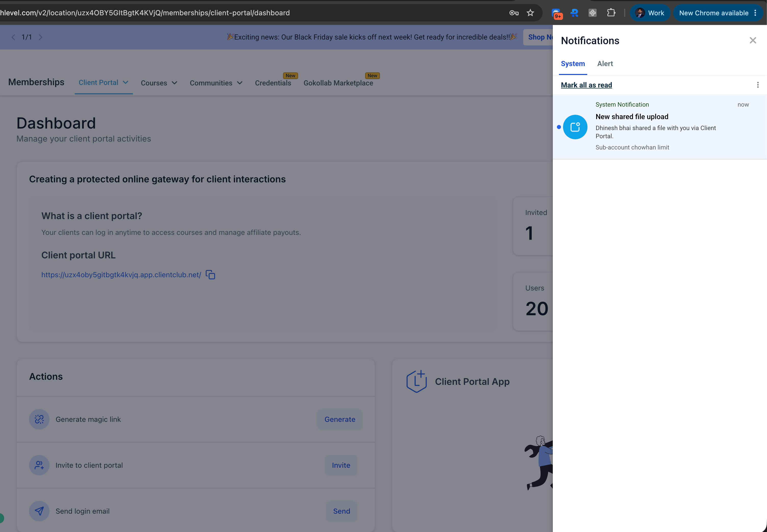Expand the Communities dropdown menu
The width and height of the screenshot is (767, 532).
(x=216, y=83)
